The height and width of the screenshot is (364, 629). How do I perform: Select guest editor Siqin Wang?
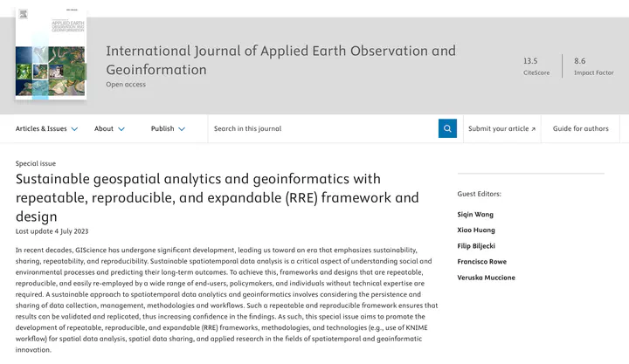[x=475, y=214]
